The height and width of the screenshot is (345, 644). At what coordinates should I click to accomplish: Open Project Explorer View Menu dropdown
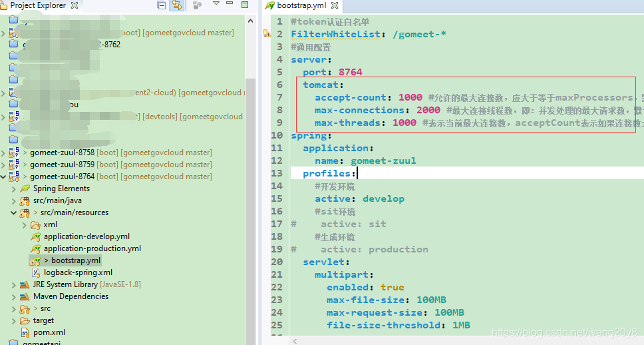[216, 4]
